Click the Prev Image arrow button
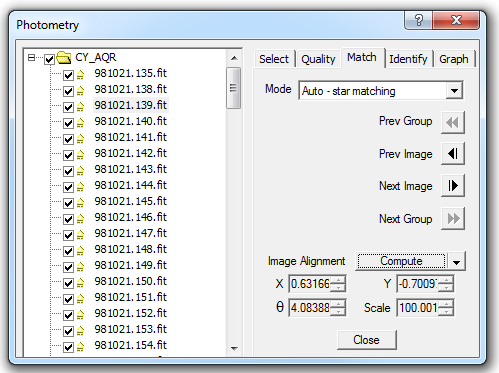The width and height of the screenshot is (499, 373). [452, 154]
